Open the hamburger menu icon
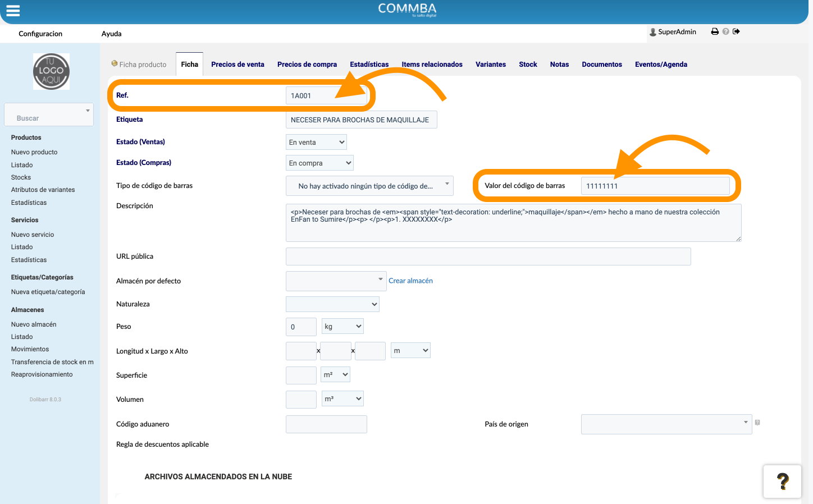 [x=13, y=11]
